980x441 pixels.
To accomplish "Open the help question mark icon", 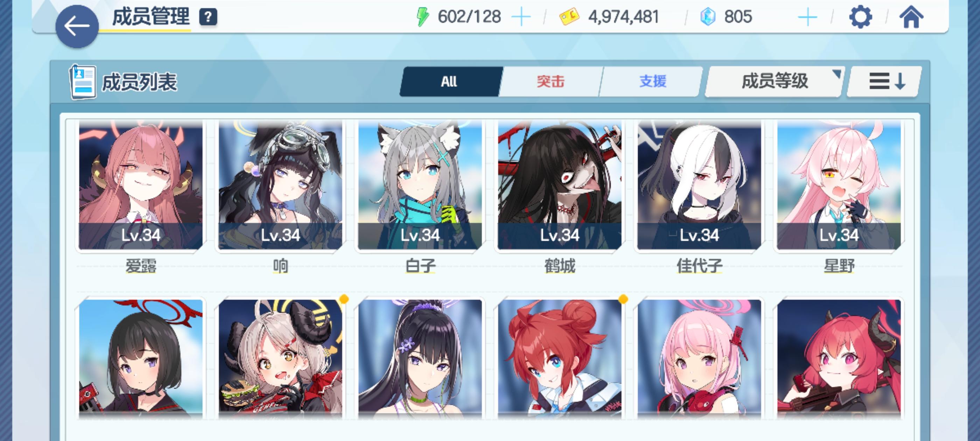I will (208, 17).
